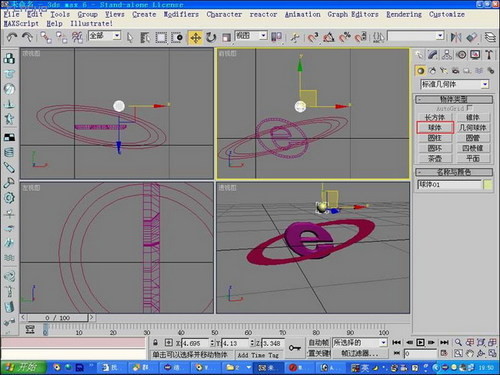Screen dimensions: 500x375
Task: Toggle the selection lock padlock
Action: click(155, 342)
